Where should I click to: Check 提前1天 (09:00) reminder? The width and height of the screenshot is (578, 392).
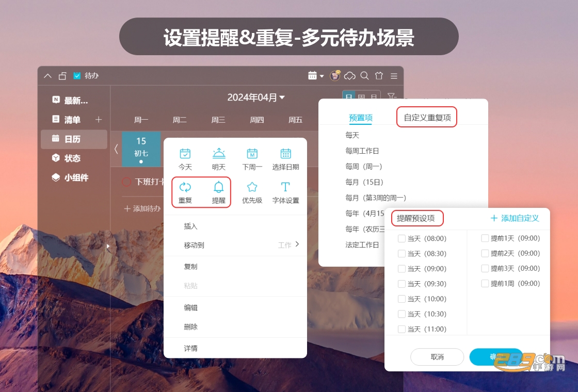click(485, 238)
